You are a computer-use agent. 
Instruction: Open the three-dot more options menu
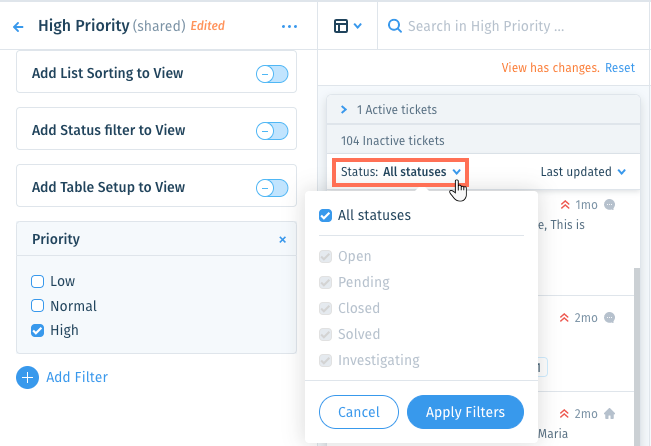[x=289, y=27]
